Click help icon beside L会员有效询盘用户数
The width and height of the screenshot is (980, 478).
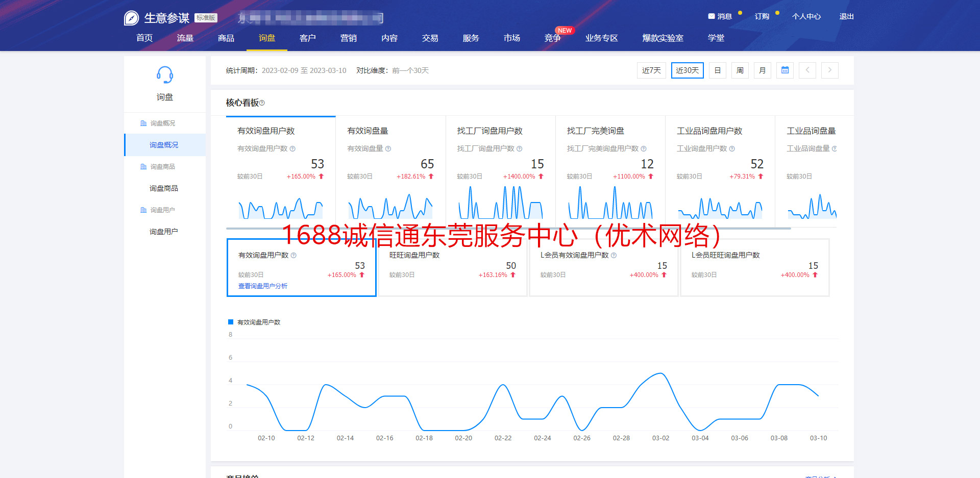pyautogui.click(x=614, y=256)
